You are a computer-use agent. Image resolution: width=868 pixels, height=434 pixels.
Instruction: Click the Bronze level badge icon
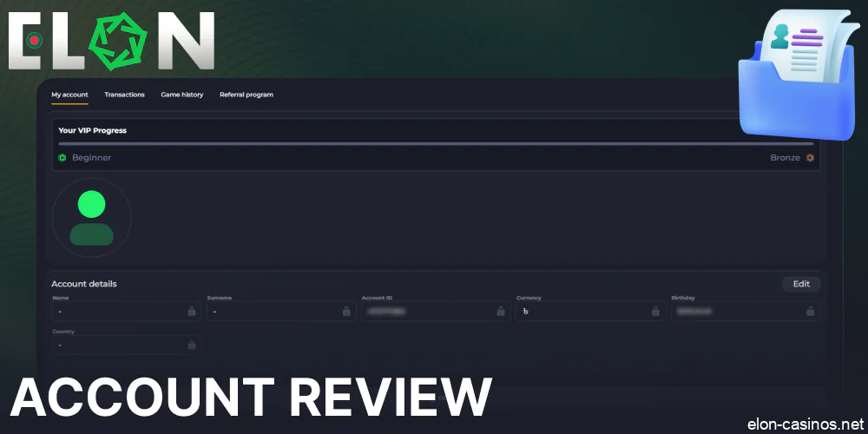pos(810,158)
